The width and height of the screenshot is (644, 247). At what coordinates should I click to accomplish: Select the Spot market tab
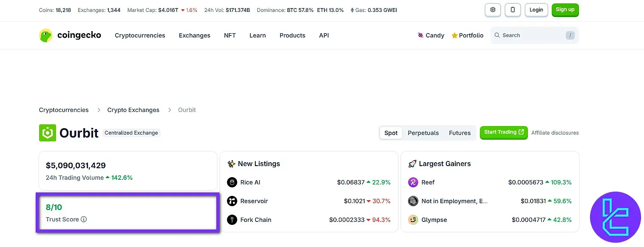click(x=391, y=133)
